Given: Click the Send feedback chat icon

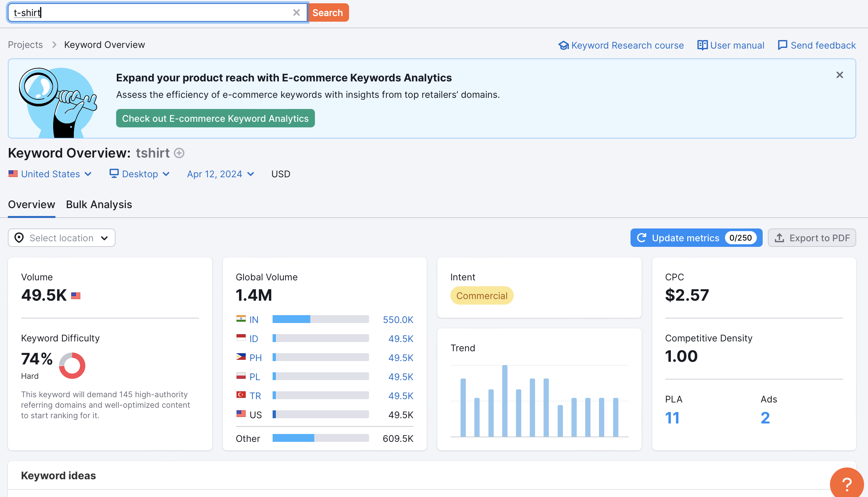Looking at the screenshot, I should click(782, 45).
